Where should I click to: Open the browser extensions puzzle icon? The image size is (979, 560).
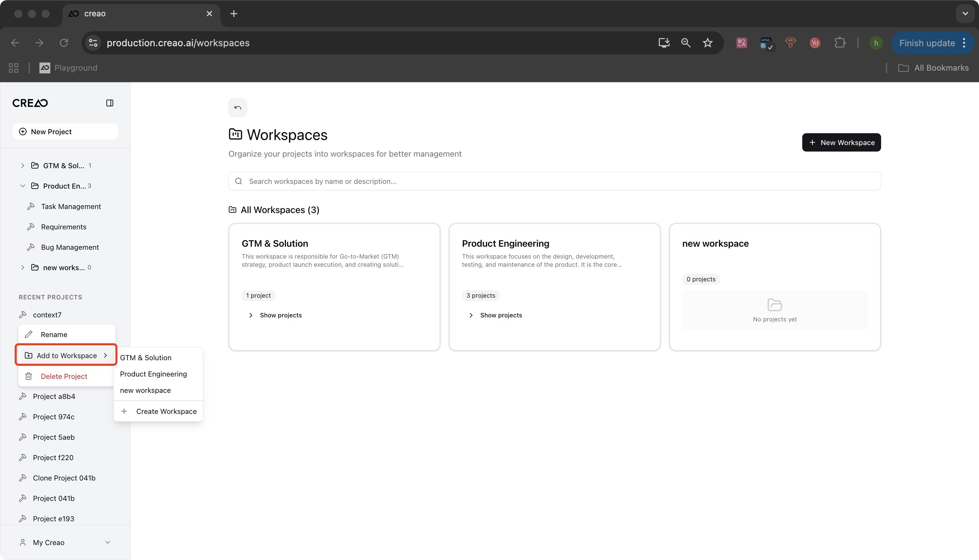840,43
